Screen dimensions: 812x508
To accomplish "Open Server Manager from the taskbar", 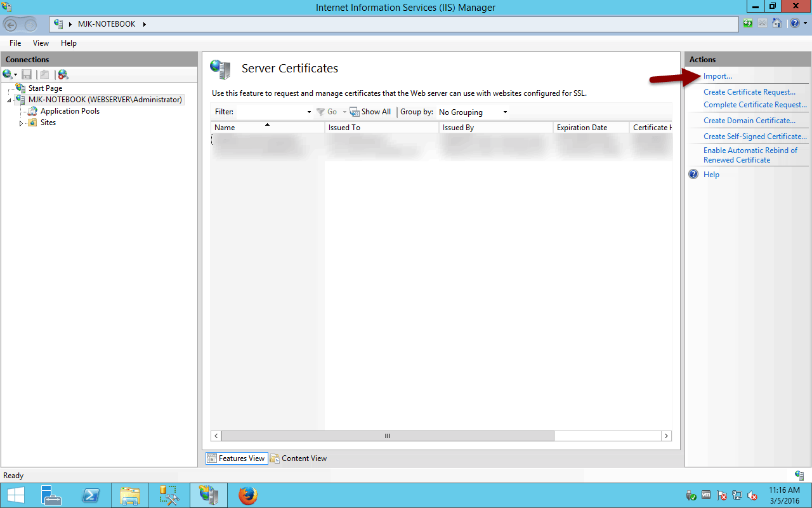I will tap(51, 495).
